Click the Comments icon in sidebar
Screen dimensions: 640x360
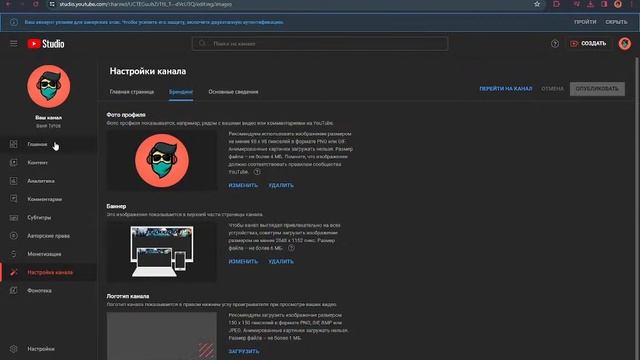tap(13, 199)
